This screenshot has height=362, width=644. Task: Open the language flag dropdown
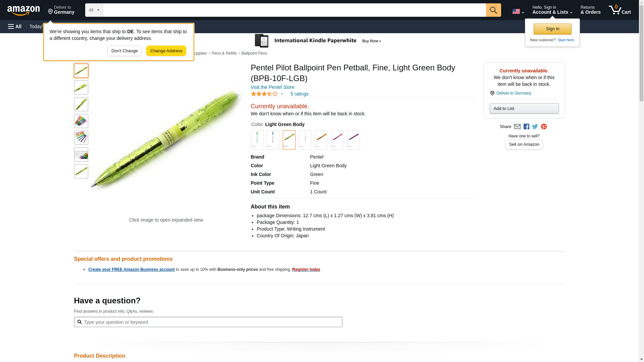coord(518,11)
